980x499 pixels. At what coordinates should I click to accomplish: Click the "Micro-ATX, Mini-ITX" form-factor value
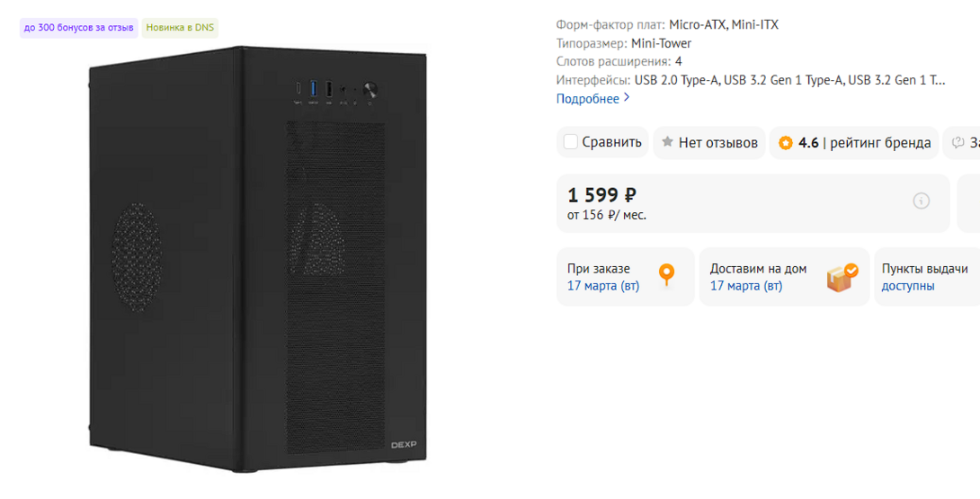tap(724, 24)
